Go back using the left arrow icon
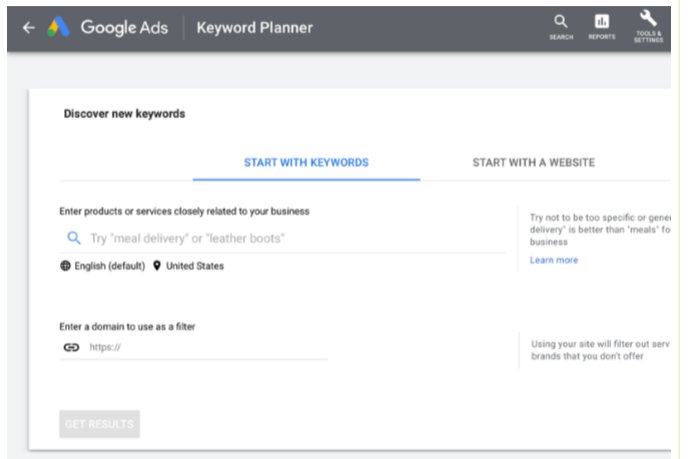Screen dimensions: 693x459 pos(29,28)
